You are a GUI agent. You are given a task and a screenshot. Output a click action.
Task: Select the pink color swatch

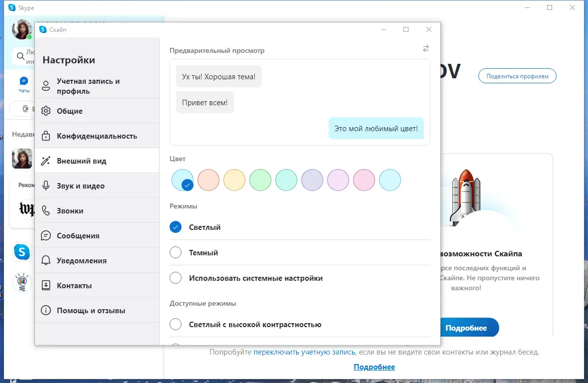tap(364, 180)
